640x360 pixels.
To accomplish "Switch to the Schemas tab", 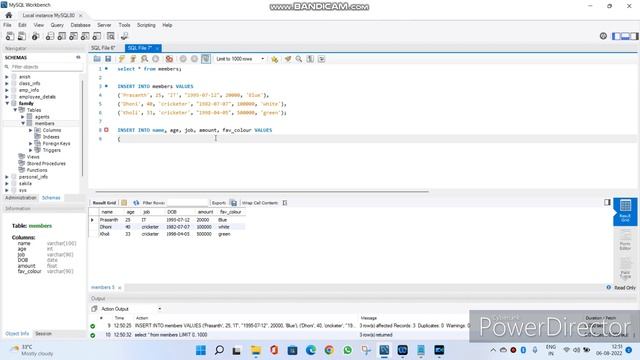I will 51,198.
